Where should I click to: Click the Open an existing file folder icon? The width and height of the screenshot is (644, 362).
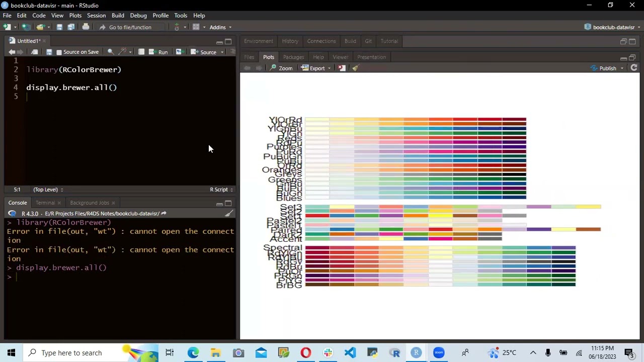40,27
